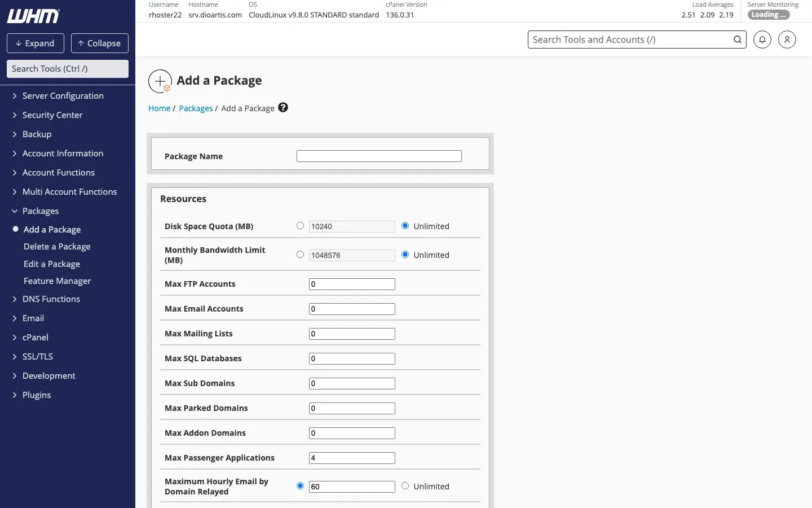The image size is (812, 508).
Task: Expand cPanel menu
Action: [x=35, y=338]
